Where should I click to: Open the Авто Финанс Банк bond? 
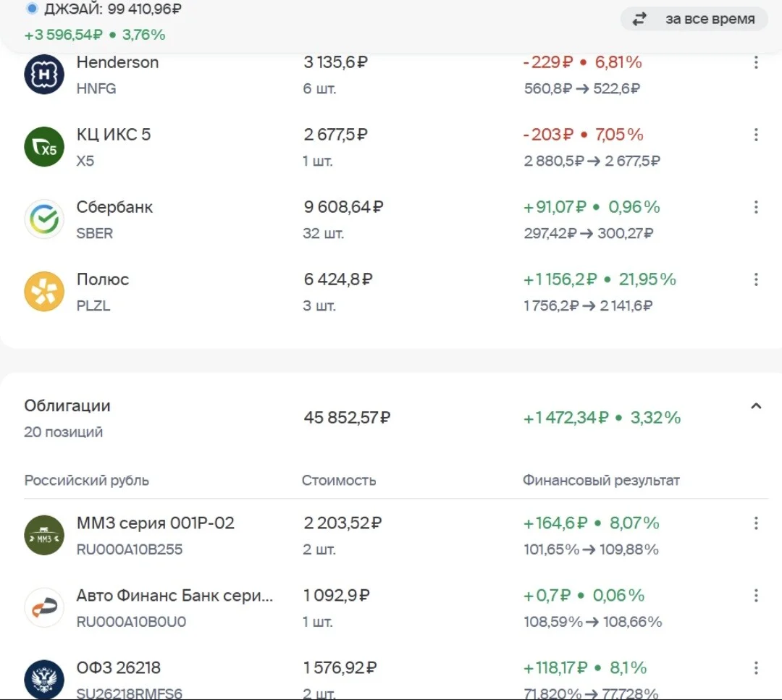pos(396,608)
